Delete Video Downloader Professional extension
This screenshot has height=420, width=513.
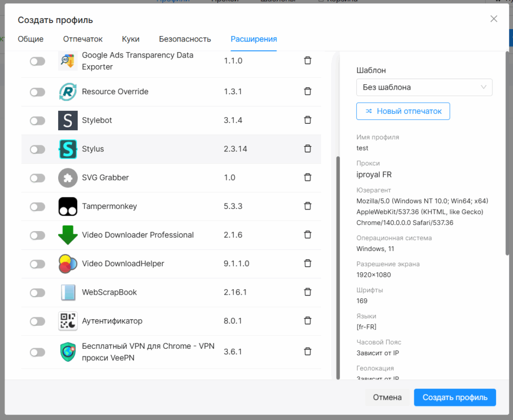click(x=308, y=235)
